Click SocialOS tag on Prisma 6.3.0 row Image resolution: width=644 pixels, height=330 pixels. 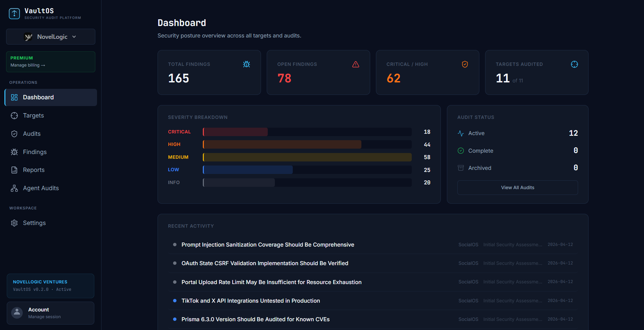point(468,319)
